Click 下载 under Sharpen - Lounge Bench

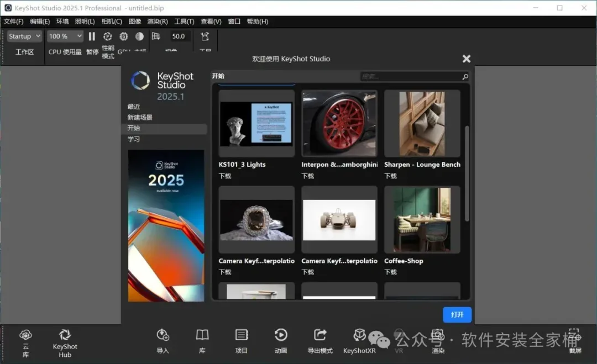tap(391, 176)
